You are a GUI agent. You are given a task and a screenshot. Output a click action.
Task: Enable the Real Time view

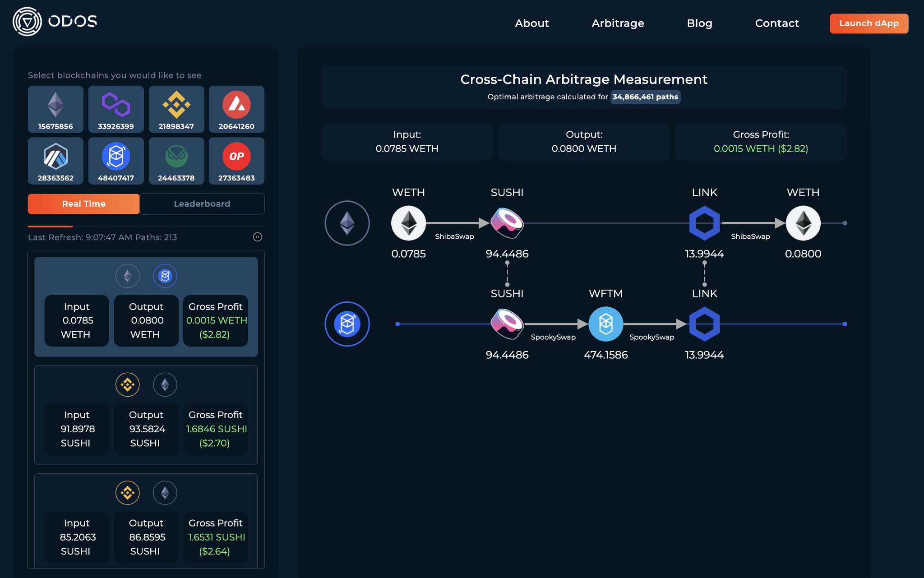[83, 203]
